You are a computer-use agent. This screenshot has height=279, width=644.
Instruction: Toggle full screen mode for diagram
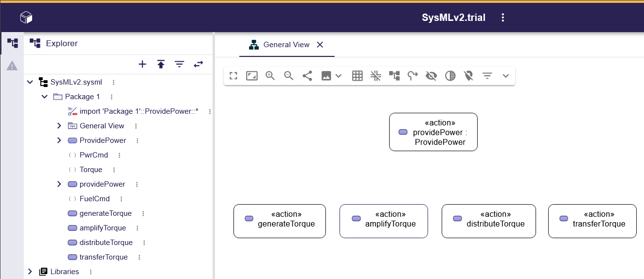pos(233,76)
